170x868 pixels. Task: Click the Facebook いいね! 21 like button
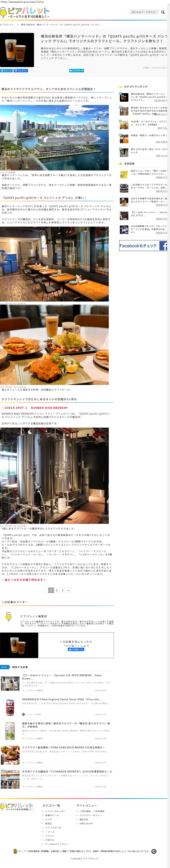pyautogui.click(x=76, y=649)
